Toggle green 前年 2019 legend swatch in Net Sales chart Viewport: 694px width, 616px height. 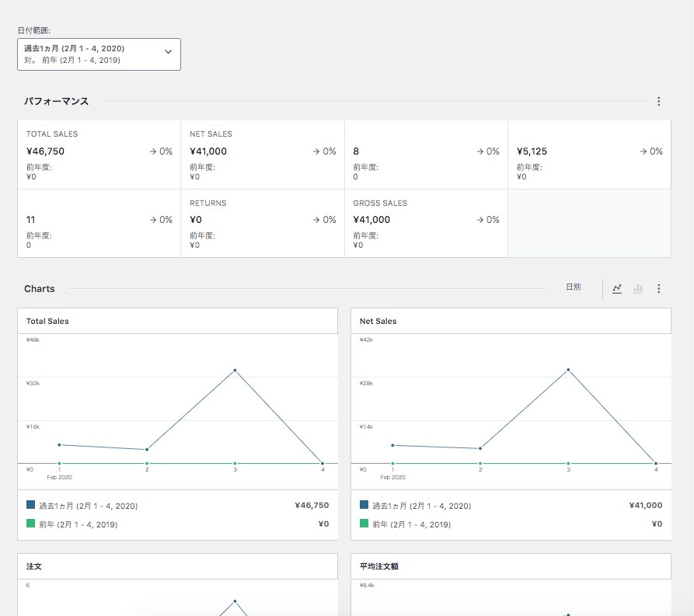364,524
